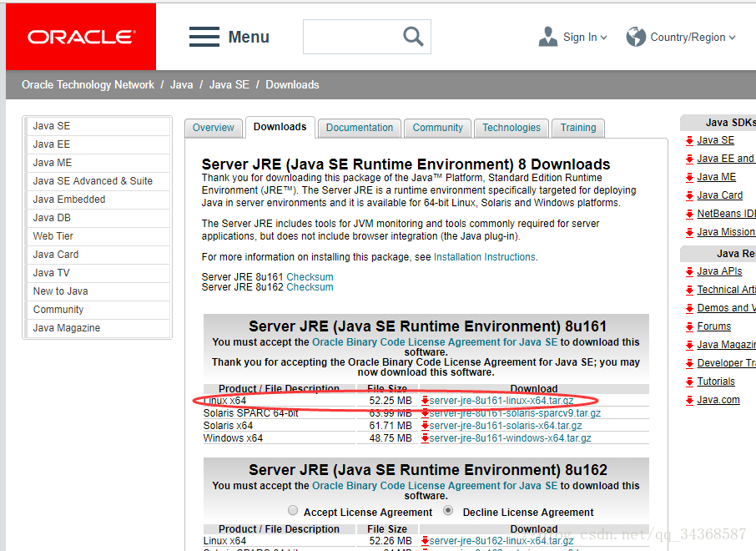Open 8u161 Oracle Binary Code License Agreement link
The width and height of the screenshot is (756, 551).
[435, 342]
